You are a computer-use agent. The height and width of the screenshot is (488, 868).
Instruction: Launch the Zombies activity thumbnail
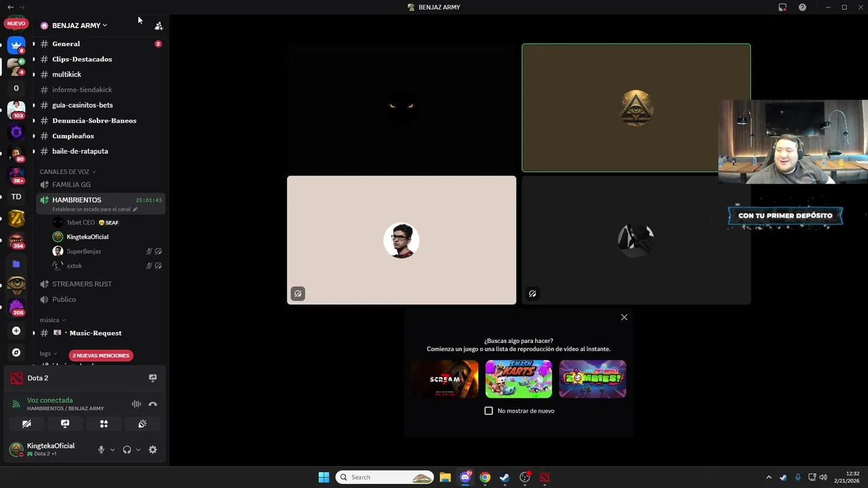pos(593,379)
